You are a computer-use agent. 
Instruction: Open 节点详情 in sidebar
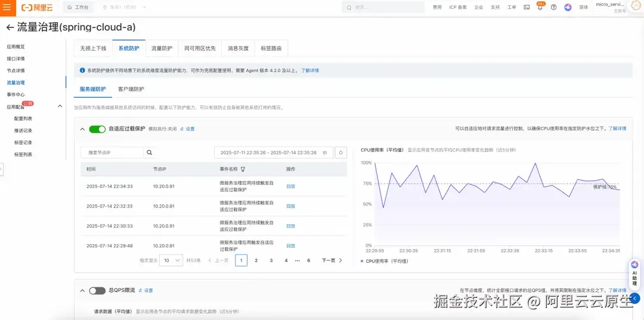coord(16,70)
